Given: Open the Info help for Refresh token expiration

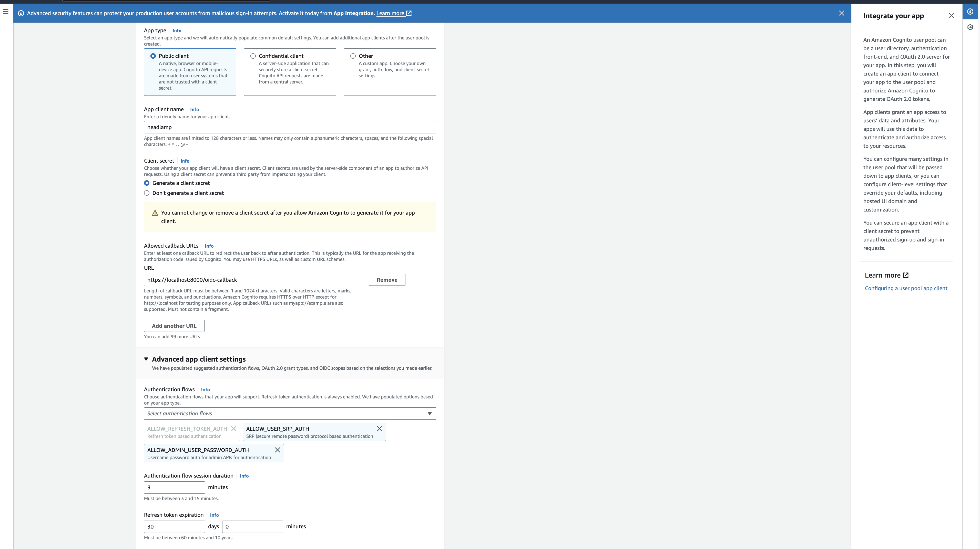Looking at the screenshot, I should (x=214, y=515).
